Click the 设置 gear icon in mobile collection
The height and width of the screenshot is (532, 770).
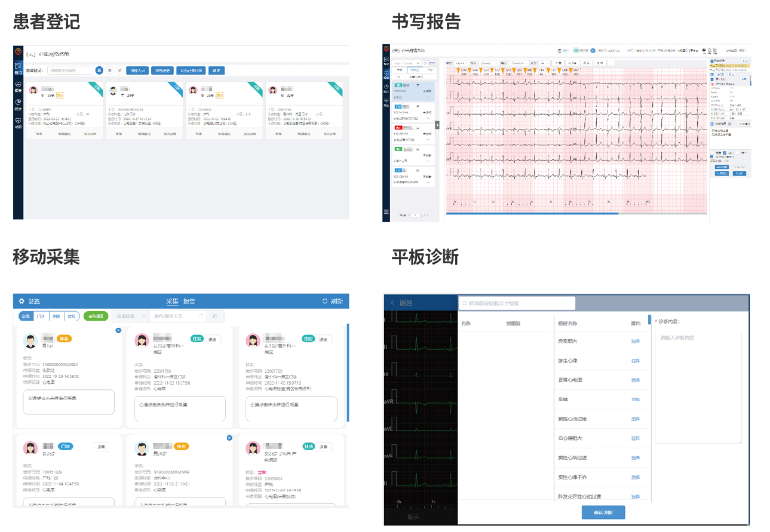22,302
